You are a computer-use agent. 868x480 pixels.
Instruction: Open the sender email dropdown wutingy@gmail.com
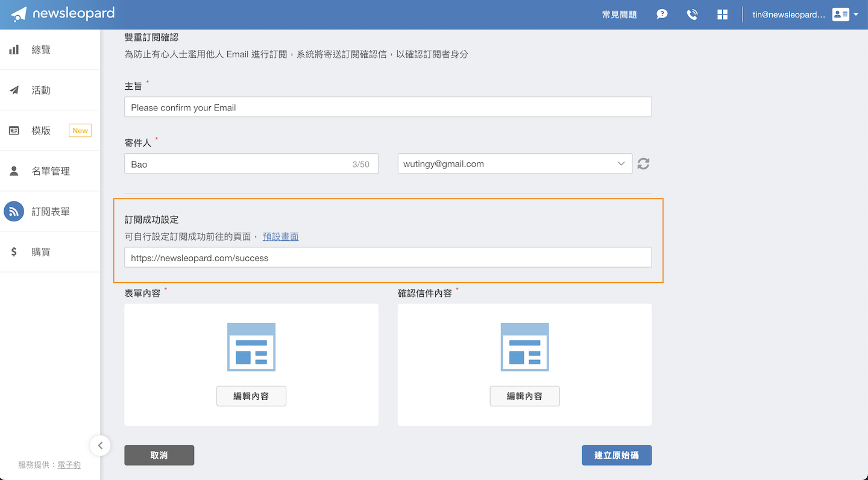pyautogui.click(x=515, y=164)
